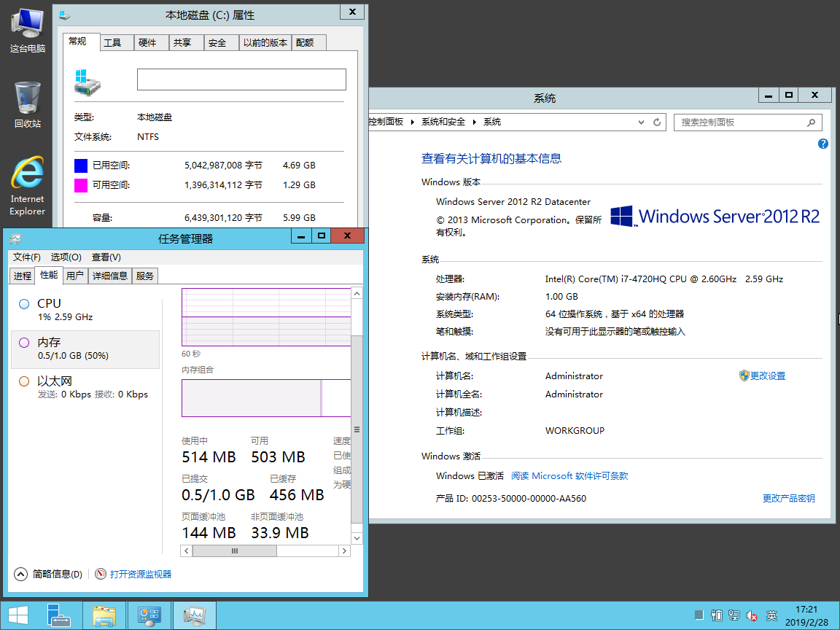
Task: Open the 选项(O) menu in Task Manager
Action: point(66,257)
